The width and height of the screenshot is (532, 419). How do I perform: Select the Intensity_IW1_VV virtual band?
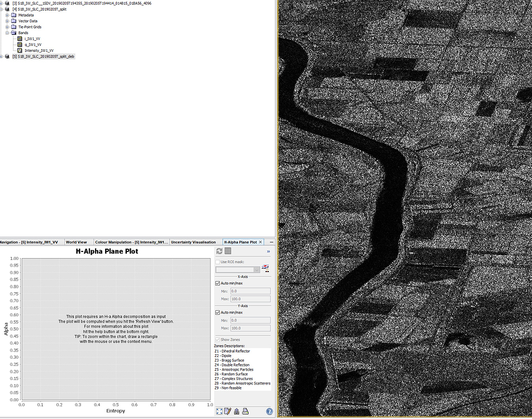[x=39, y=50]
